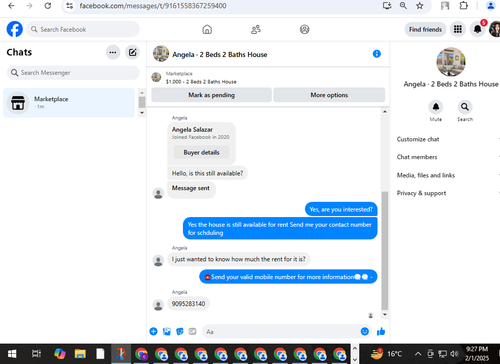Reload the page
Viewport: 500px width, 364px height.
48,6
